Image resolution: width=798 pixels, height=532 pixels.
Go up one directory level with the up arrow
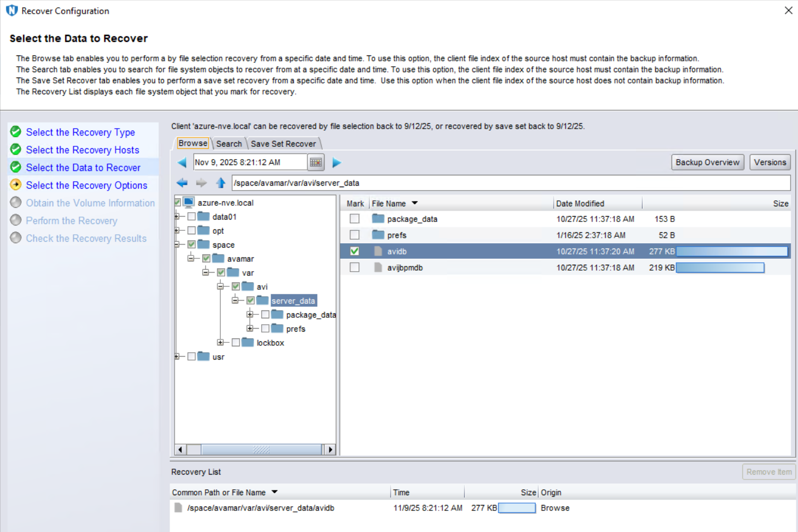click(221, 183)
